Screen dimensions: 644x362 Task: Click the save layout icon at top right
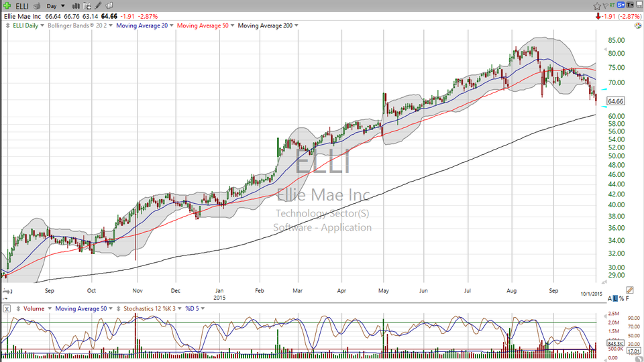[x=638, y=5]
